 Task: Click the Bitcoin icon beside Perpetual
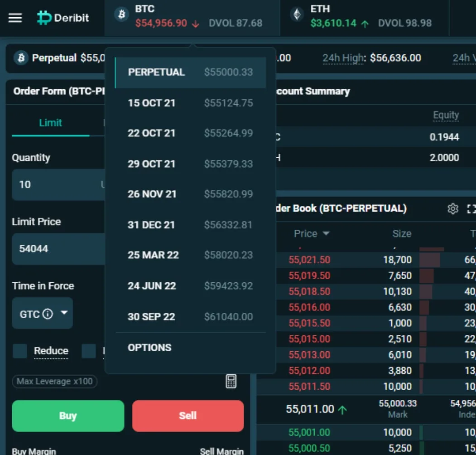[x=21, y=58]
